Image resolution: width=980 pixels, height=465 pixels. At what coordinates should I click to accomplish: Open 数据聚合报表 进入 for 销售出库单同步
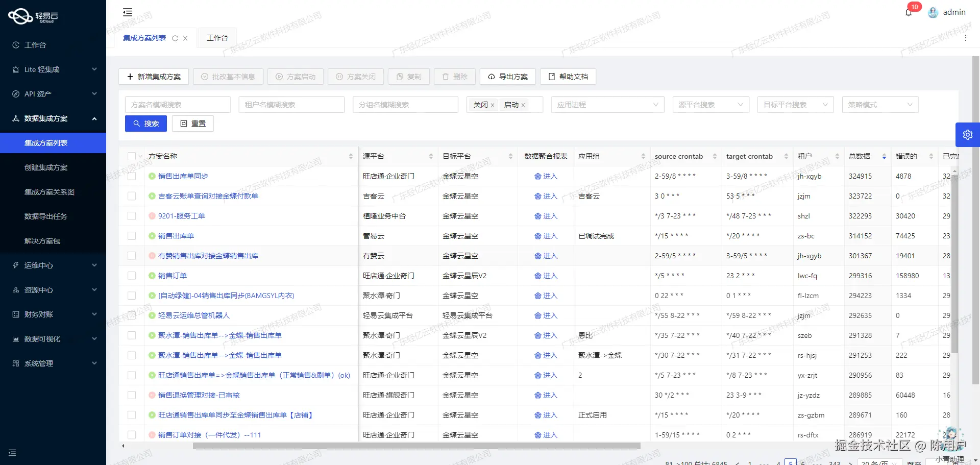tap(547, 176)
